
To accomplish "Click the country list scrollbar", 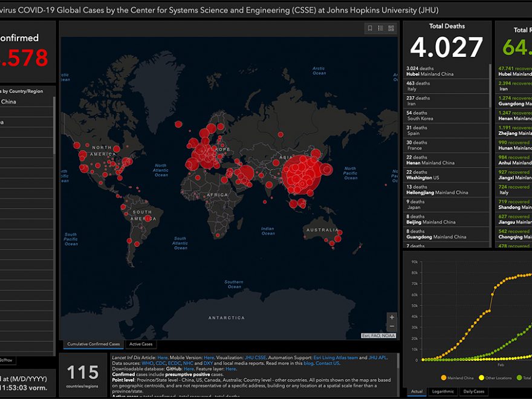I will point(54,126).
